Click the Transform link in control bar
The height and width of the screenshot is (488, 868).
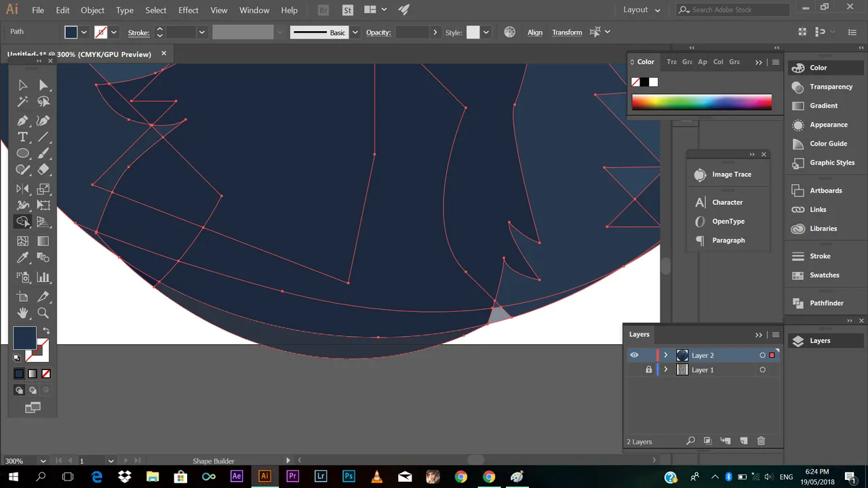567,32
